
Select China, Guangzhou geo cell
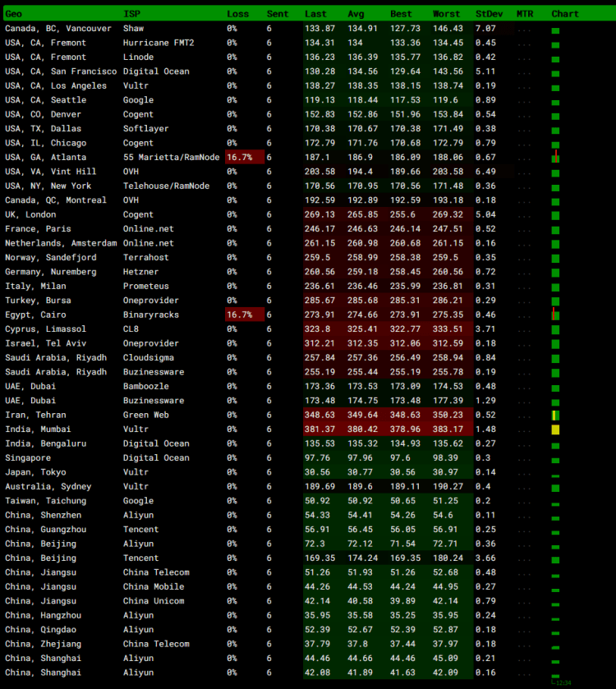[x=46, y=530]
